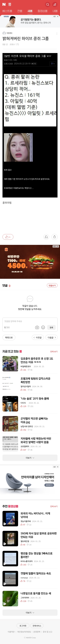
Task: Tap the report siren icon button
Action: click(x=46, y=237)
